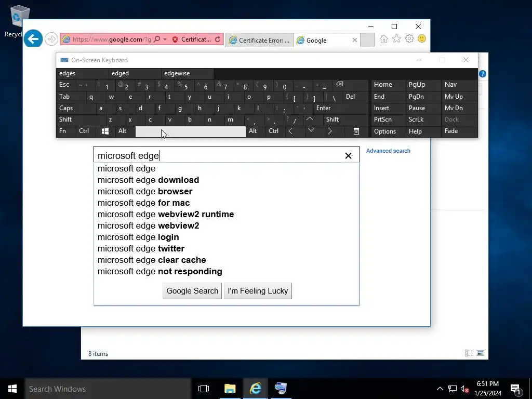Click the Fade key
The height and width of the screenshot is (399, 532).
pos(459,131)
